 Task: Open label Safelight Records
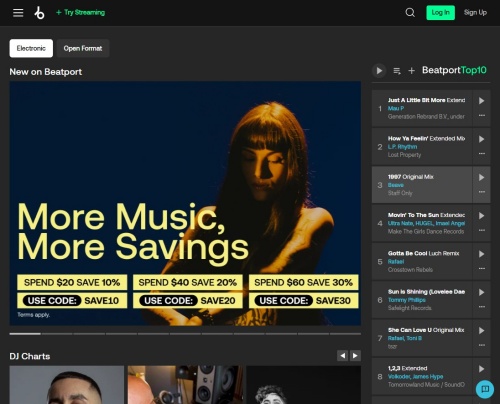tap(409, 308)
